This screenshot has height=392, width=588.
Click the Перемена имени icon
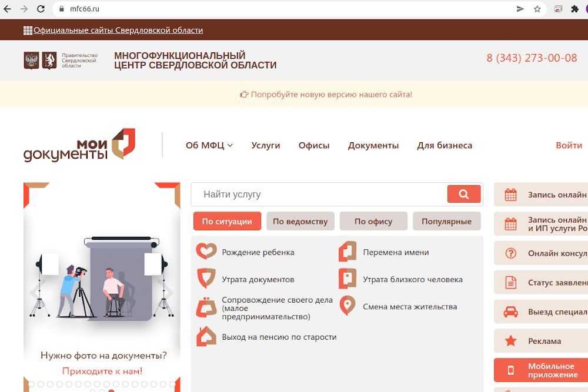[348, 252]
